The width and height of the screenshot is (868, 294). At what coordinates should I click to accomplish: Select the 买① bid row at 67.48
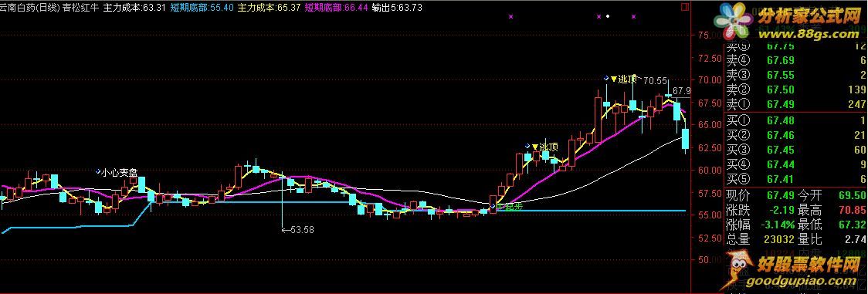pos(796,120)
